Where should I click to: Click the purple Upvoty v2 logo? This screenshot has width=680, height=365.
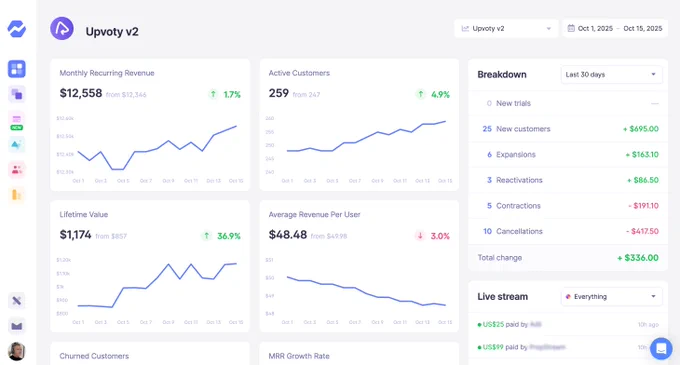coord(62,29)
